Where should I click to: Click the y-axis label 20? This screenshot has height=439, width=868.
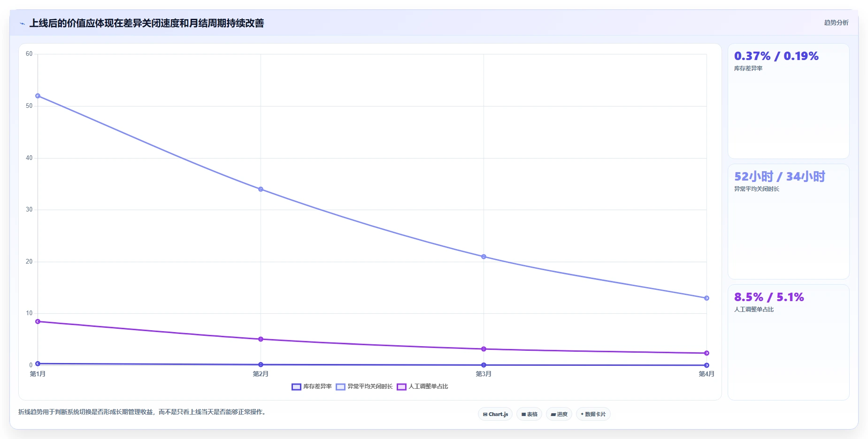pyautogui.click(x=29, y=262)
